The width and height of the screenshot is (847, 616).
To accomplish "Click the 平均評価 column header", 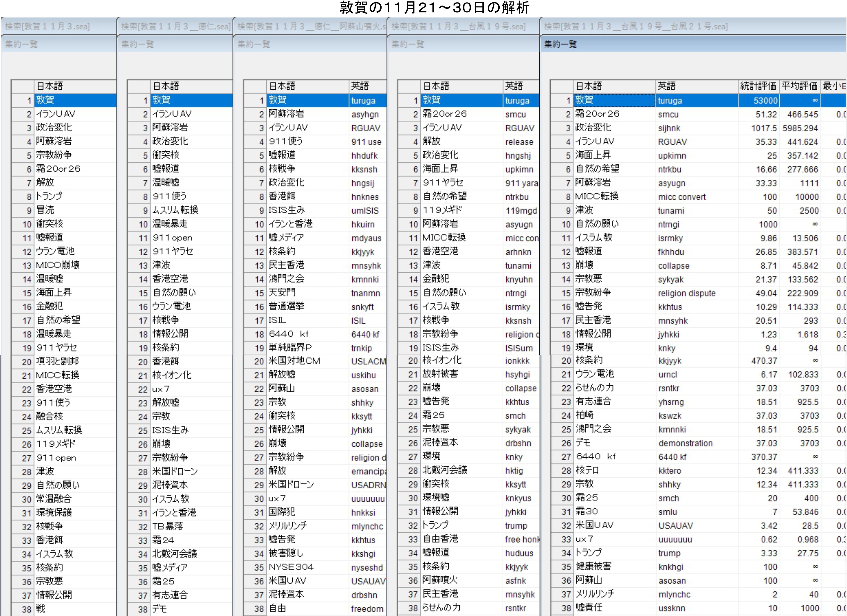I will pyautogui.click(x=800, y=86).
